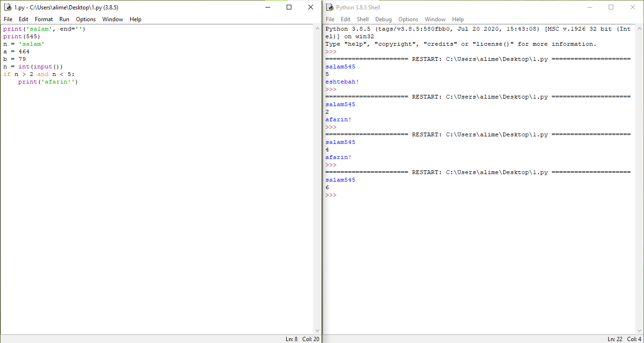The height and width of the screenshot is (343, 644).
Task: Click the Ln: 8 indicator in editor status bar
Action: click(x=292, y=339)
